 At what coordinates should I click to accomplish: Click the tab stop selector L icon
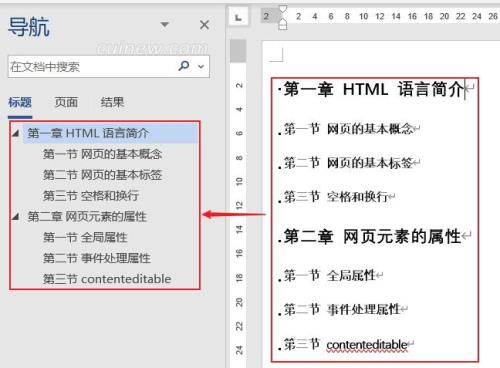238,17
